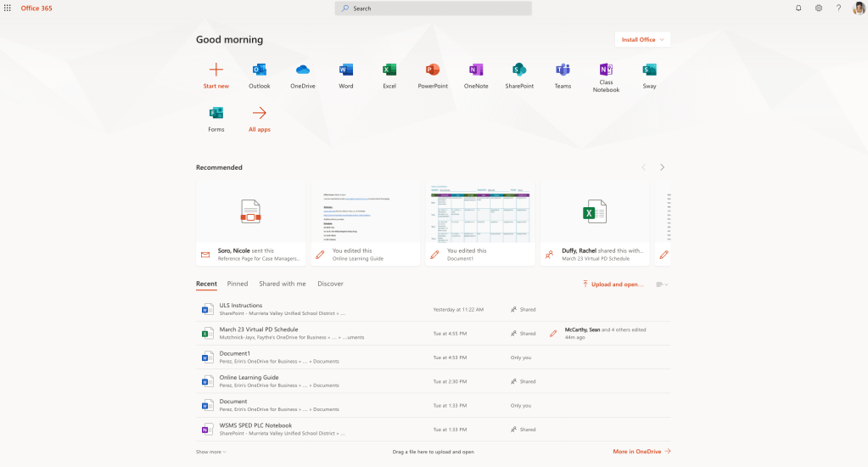The width and height of the screenshot is (868, 467).
Task: Switch to the Shared with me tab
Action: click(283, 284)
